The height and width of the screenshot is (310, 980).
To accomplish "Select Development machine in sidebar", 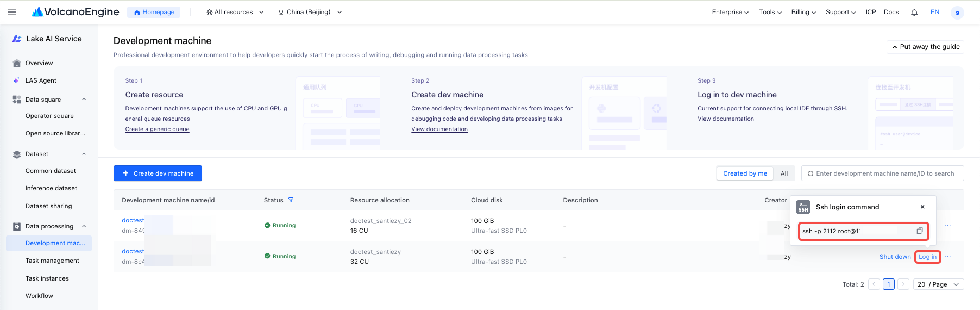I will coord(49,243).
